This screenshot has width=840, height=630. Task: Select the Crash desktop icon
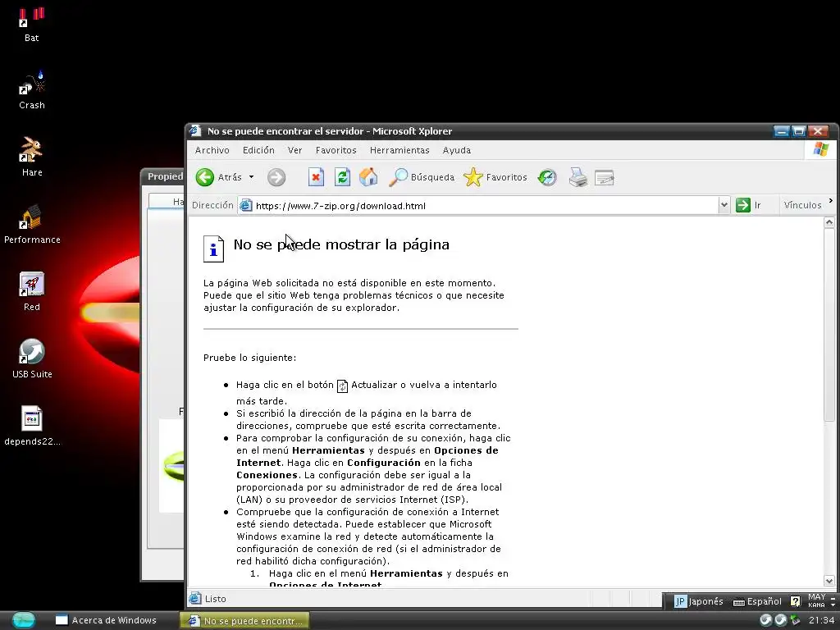(x=32, y=91)
